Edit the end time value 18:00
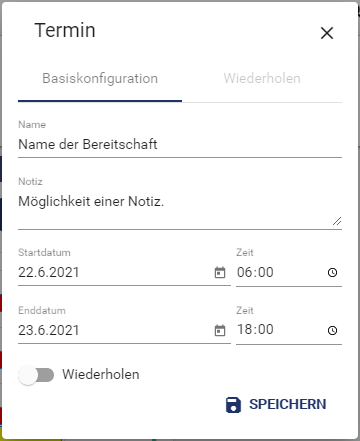The height and width of the screenshot is (441, 360). point(255,330)
